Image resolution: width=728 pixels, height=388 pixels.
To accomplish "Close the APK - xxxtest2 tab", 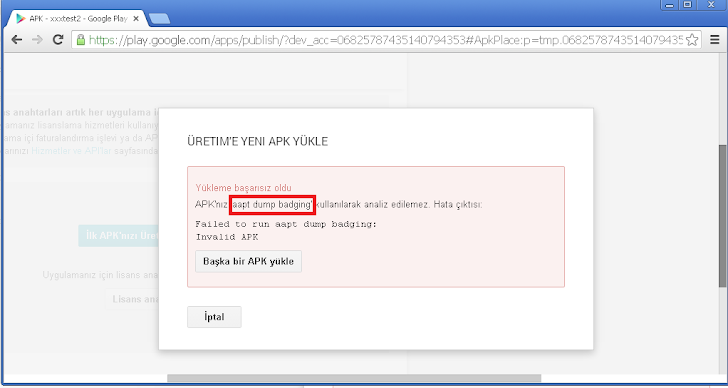I will click(x=136, y=19).
